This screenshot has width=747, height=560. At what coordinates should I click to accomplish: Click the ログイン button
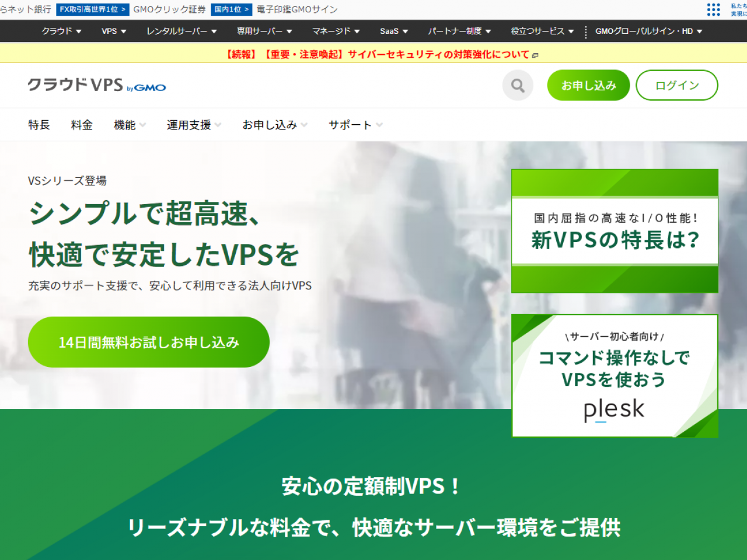pyautogui.click(x=676, y=85)
